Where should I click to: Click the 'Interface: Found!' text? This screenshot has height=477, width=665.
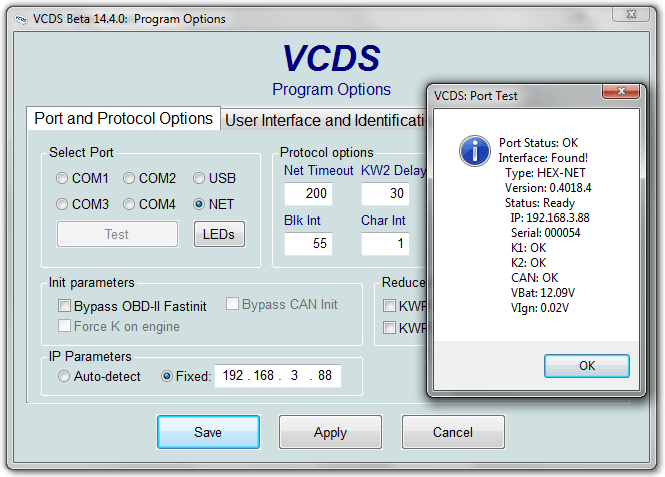click(x=543, y=158)
